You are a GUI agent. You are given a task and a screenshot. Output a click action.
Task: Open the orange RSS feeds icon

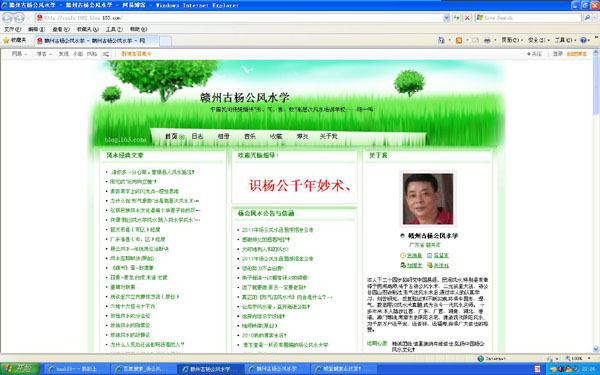point(459,40)
